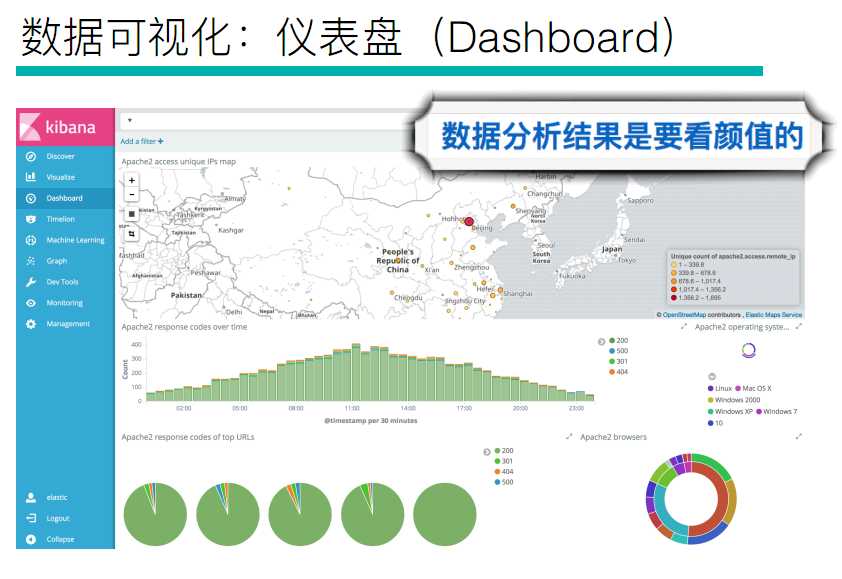Click the Dashboard gauge icon
Viewport: 842px width, 579px height.
[31, 198]
